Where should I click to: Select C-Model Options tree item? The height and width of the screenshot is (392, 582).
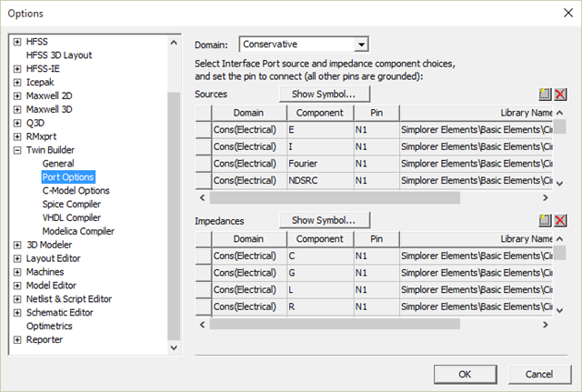[x=75, y=191]
